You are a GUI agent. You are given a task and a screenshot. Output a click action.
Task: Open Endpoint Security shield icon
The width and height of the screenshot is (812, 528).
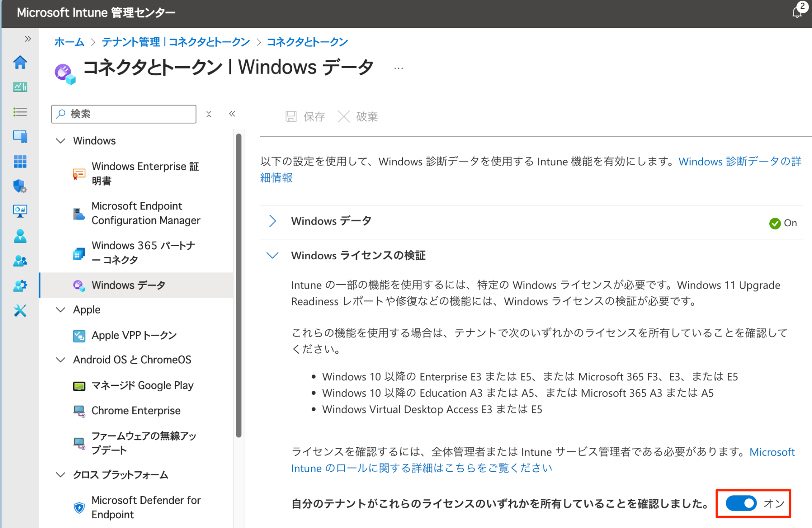pyautogui.click(x=20, y=186)
